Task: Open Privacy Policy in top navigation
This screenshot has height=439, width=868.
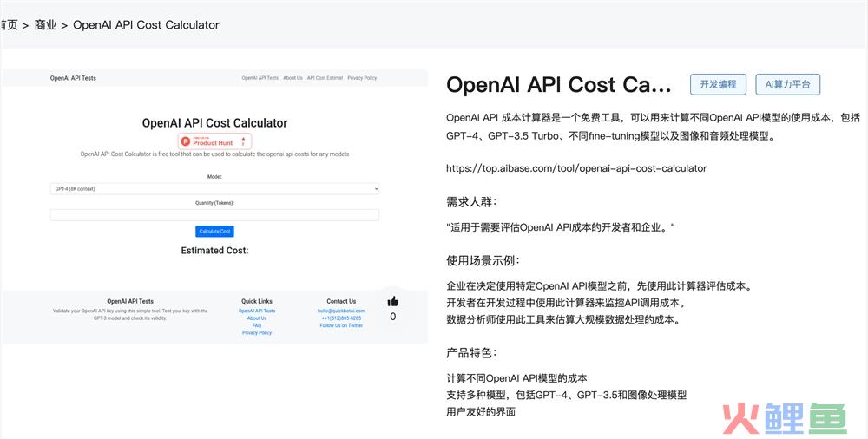Action: click(362, 78)
